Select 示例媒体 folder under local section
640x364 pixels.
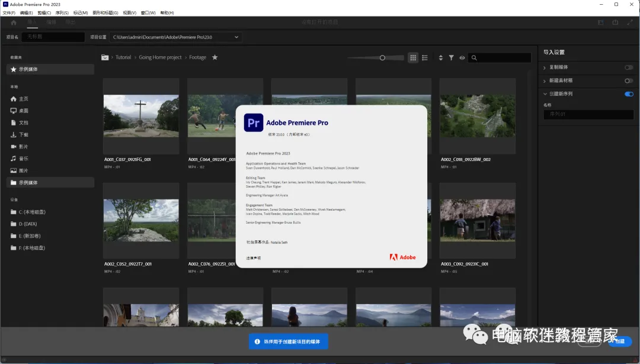[x=50, y=182]
